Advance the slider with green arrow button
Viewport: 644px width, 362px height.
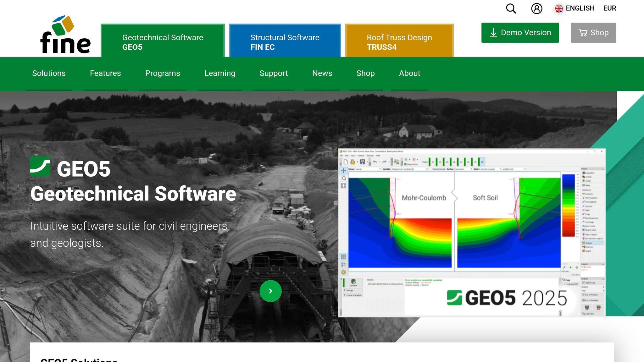pyautogui.click(x=270, y=291)
